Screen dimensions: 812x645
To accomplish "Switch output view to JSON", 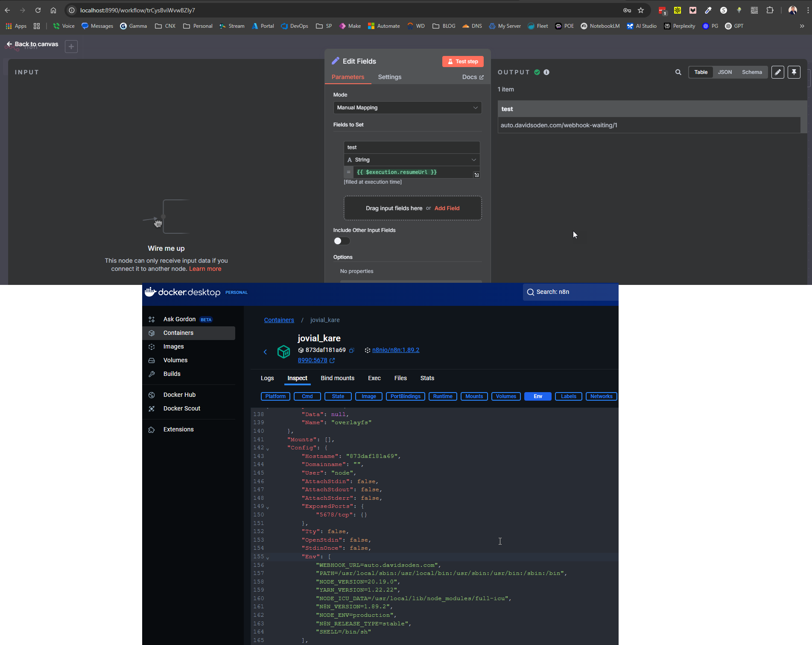I will [724, 72].
